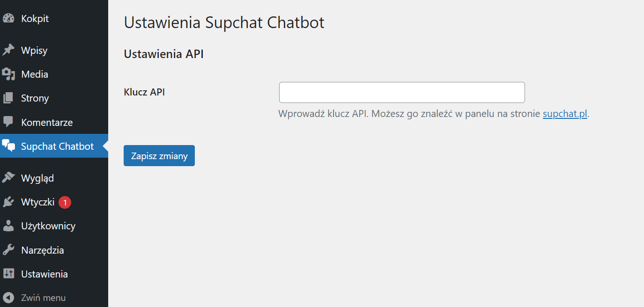The width and height of the screenshot is (644, 307).
Task: Collapse the menu via Zwiń menu arrow
Action: [8, 298]
